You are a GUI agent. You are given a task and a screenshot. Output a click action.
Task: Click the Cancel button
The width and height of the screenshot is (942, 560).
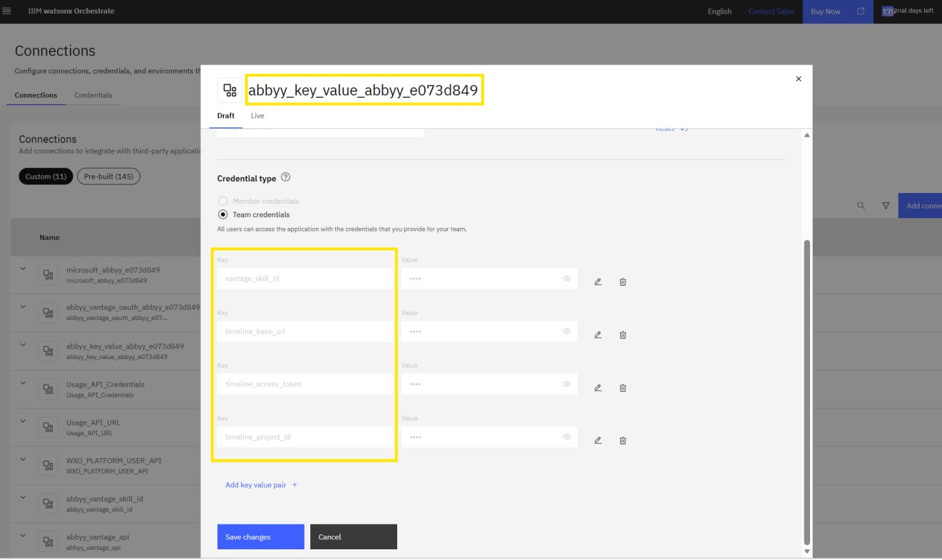pyautogui.click(x=354, y=536)
